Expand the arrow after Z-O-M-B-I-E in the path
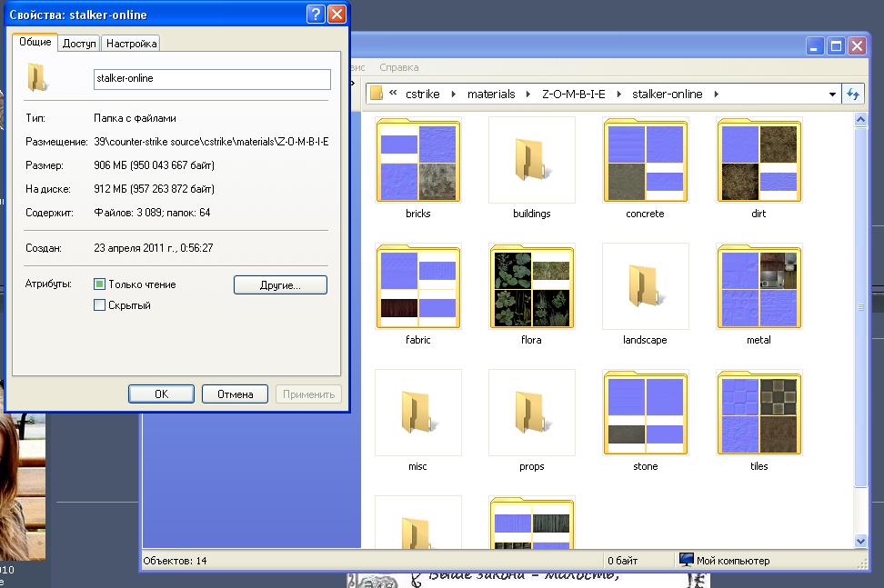Viewport: 884px width, 588px height. pyautogui.click(x=619, y=94)
